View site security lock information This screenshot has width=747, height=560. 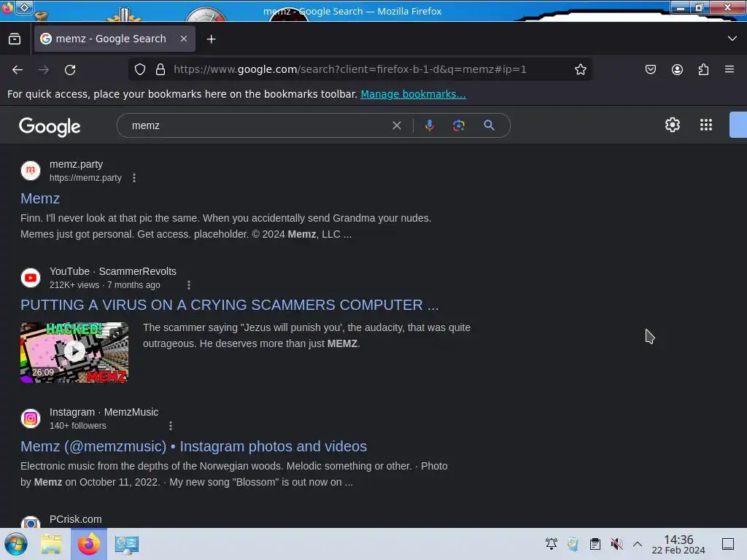point(160,69)
